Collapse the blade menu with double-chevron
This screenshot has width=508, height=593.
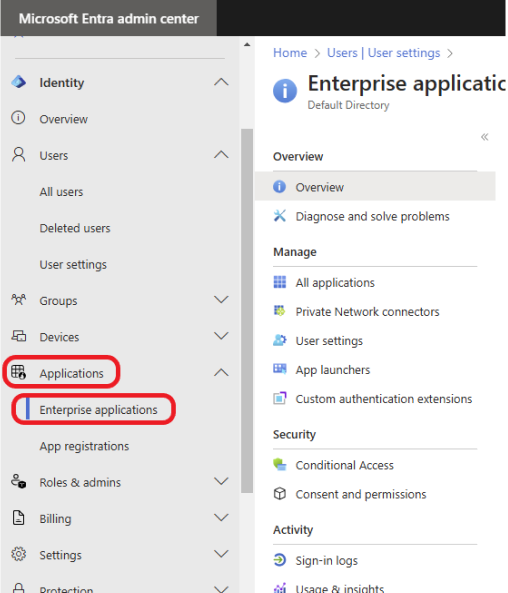tap(485, 137)
